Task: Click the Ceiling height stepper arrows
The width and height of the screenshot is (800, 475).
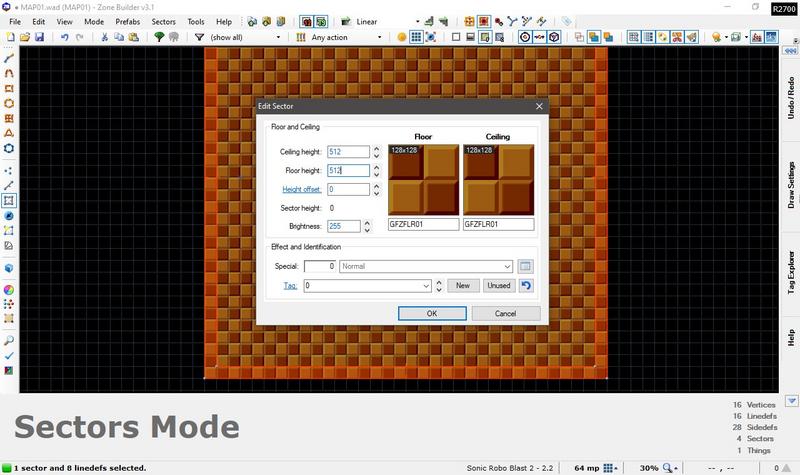Action: point(376,152)
